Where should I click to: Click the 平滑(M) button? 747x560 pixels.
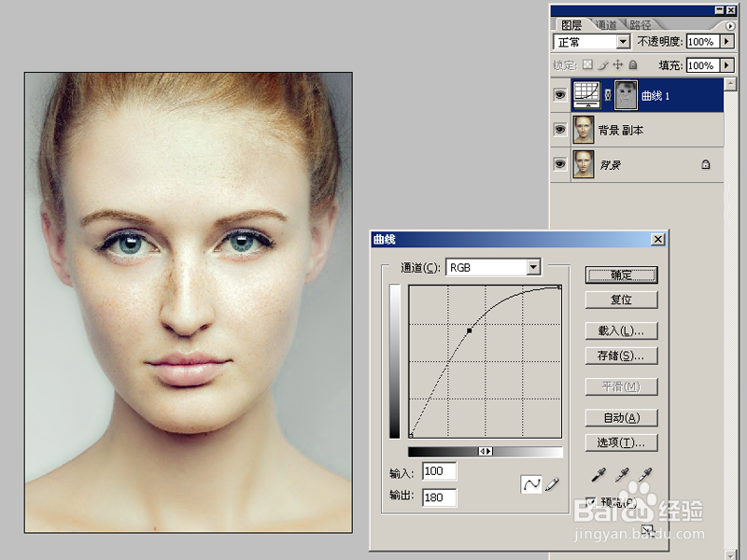(621, 386)
